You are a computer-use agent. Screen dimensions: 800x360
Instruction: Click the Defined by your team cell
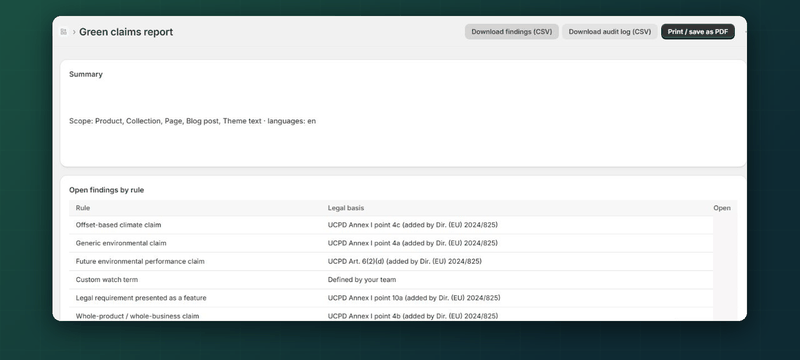point(362,279)
